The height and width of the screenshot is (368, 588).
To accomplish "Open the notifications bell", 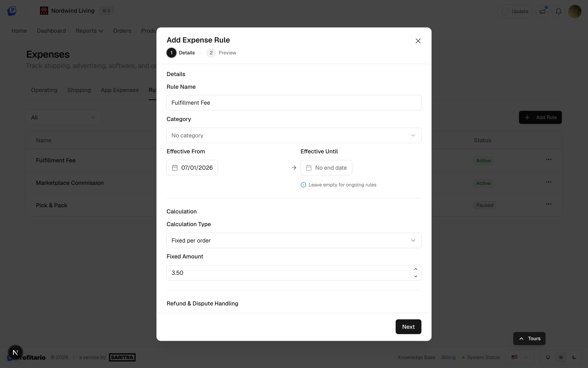I will click(x=558, y=11).
